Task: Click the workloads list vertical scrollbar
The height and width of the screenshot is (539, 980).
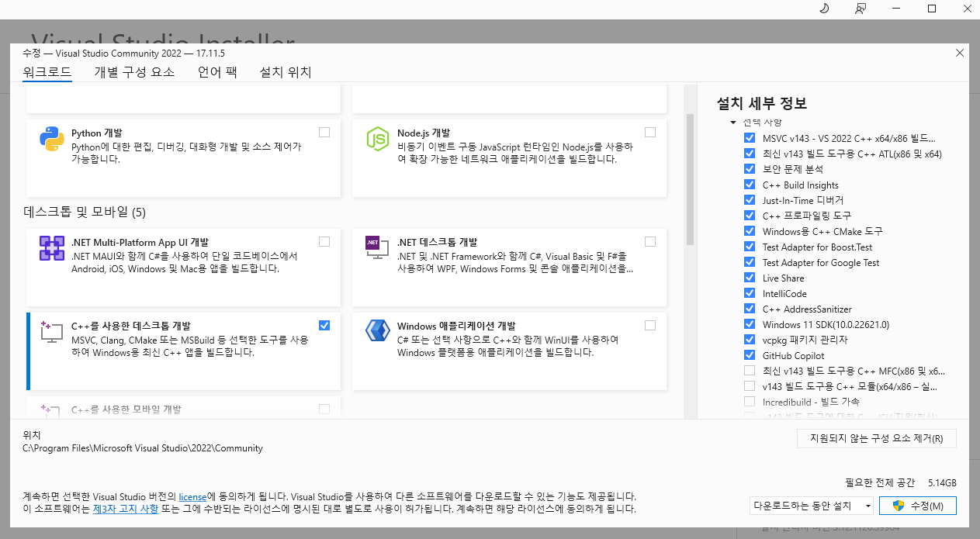Action: coord(690,180)
